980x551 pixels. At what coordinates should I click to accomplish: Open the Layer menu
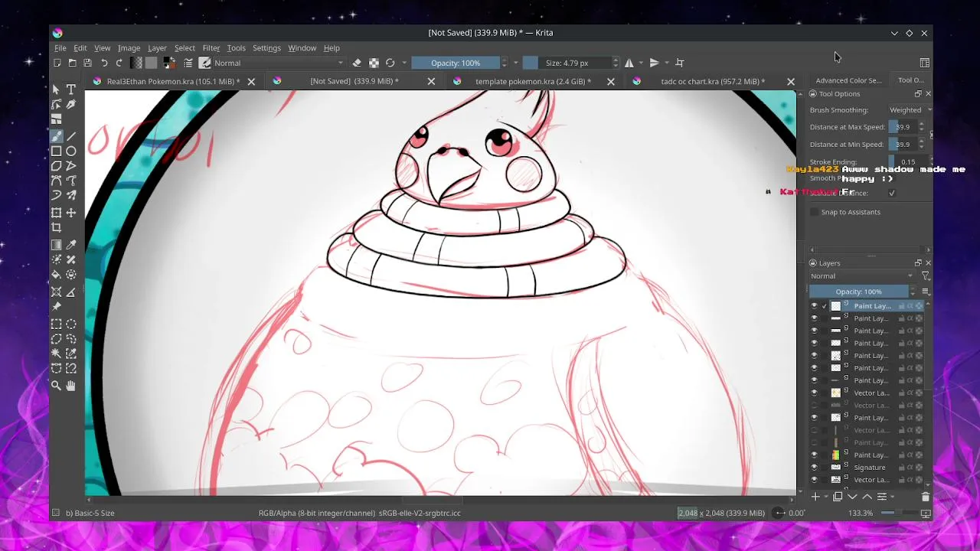tap(157, 47)
